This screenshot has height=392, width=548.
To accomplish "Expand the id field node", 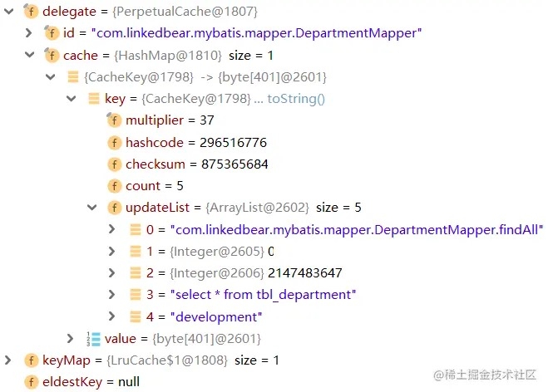I will pos(29,33).
